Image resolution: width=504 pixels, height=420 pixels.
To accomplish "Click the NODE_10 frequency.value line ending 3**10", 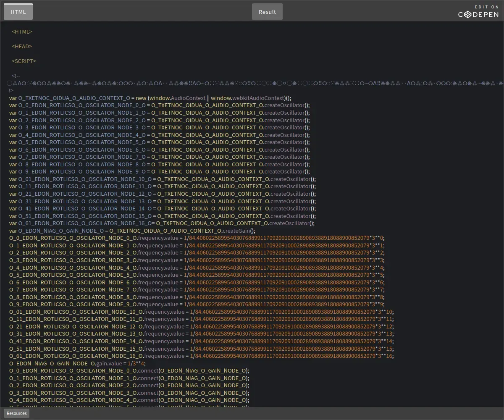I will click(202, 312).
